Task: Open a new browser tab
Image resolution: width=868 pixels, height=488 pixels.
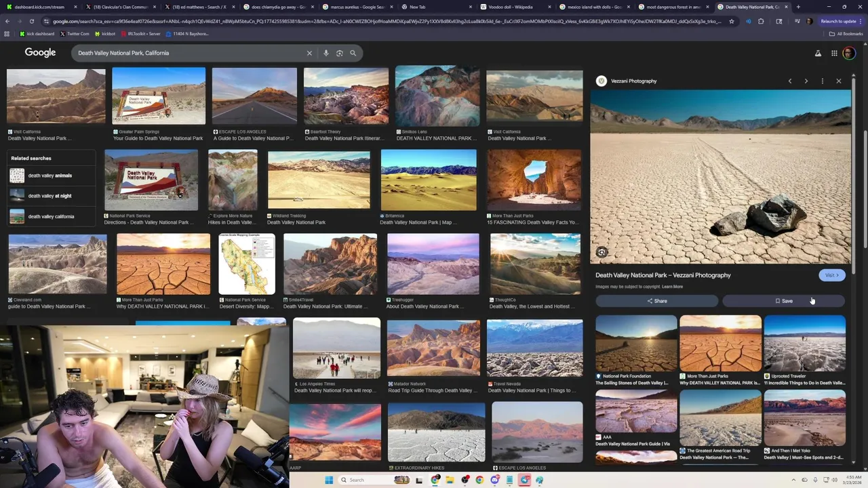Action: click(x=798, y=7)
